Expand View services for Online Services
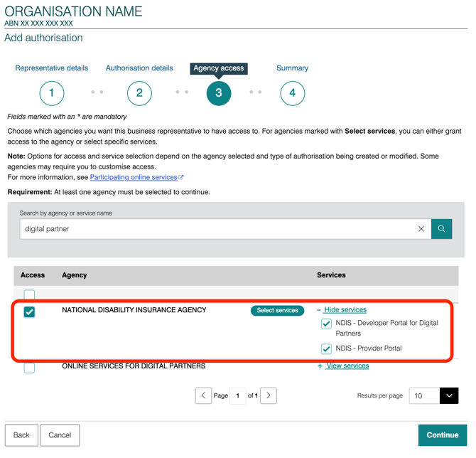This screenshot has height=458, width=476. (346, 366)
